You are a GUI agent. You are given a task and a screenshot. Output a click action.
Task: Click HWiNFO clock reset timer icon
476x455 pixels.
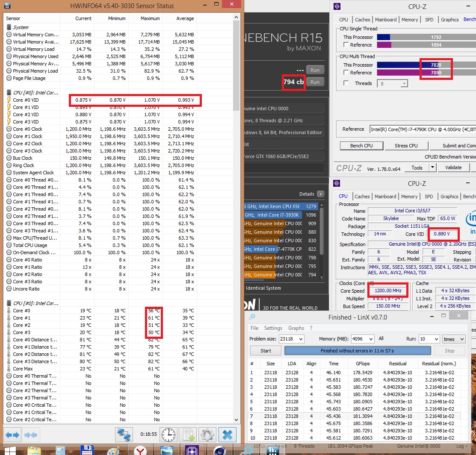(168, 435)
